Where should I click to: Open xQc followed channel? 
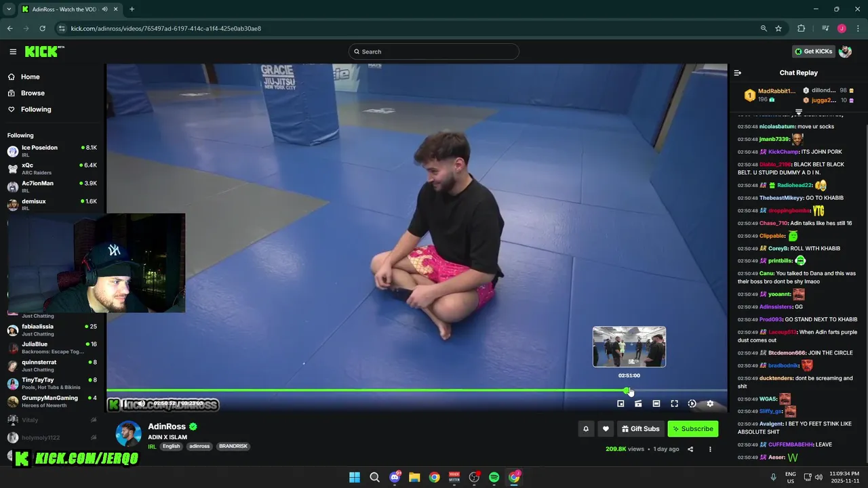tap(52, 169)
